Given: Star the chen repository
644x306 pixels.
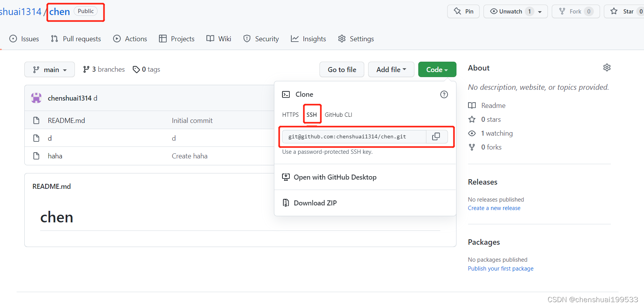Looking at the screenshot, I should pos(624,12).
